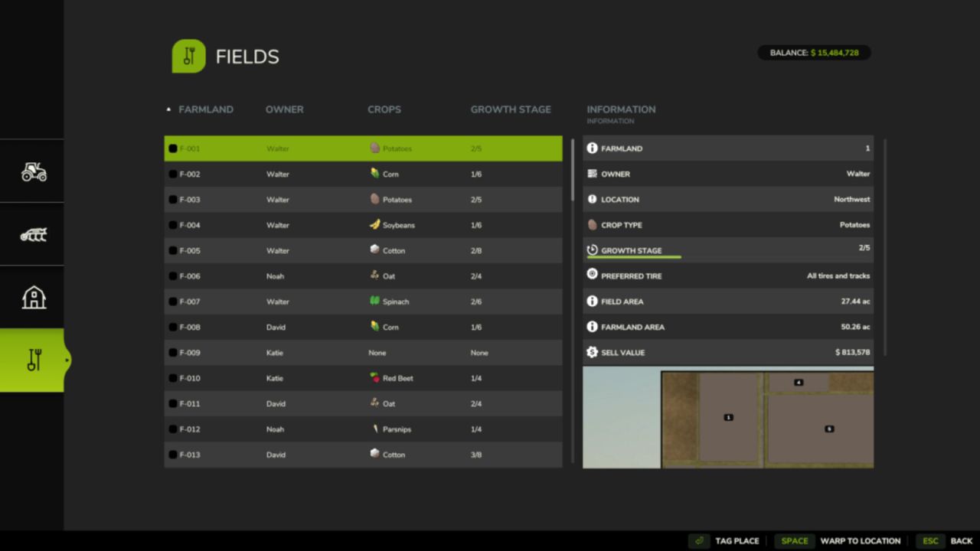Screen dimensions: 980x551
Task: Sort fields by the OWNER column header
Action: pyautogui.click(x=284, y=109)
